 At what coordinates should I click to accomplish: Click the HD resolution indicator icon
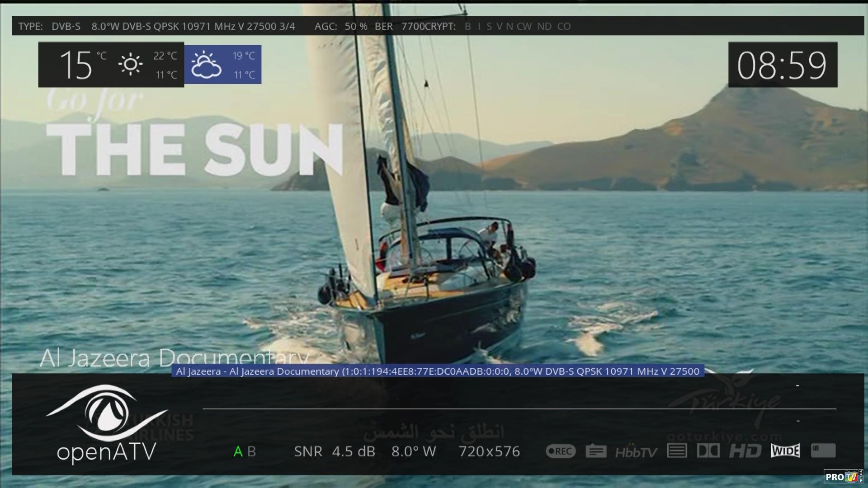pos(745,450)
